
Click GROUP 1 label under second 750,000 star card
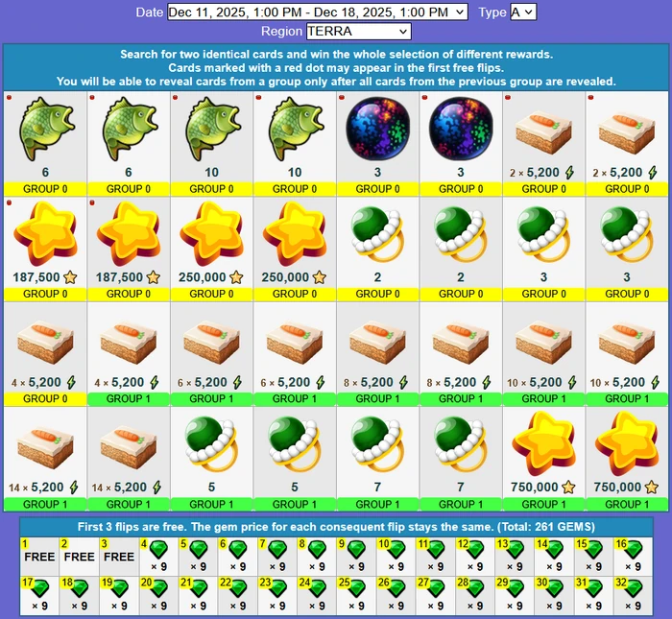[x=627, y=504]
